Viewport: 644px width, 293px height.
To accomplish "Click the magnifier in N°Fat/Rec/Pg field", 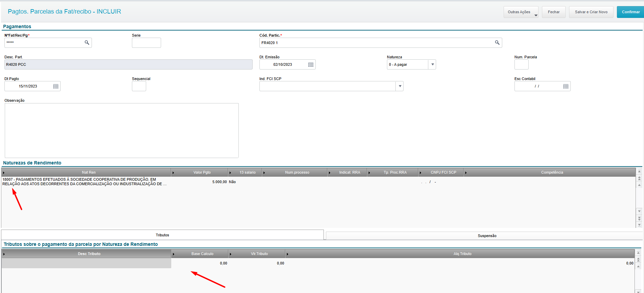I will point(87,42).
